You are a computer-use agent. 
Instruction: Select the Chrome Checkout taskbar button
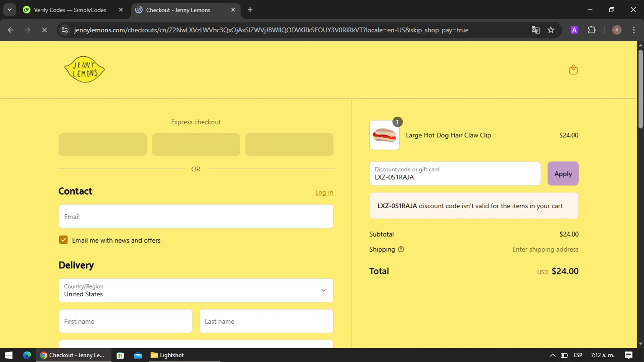73,355
